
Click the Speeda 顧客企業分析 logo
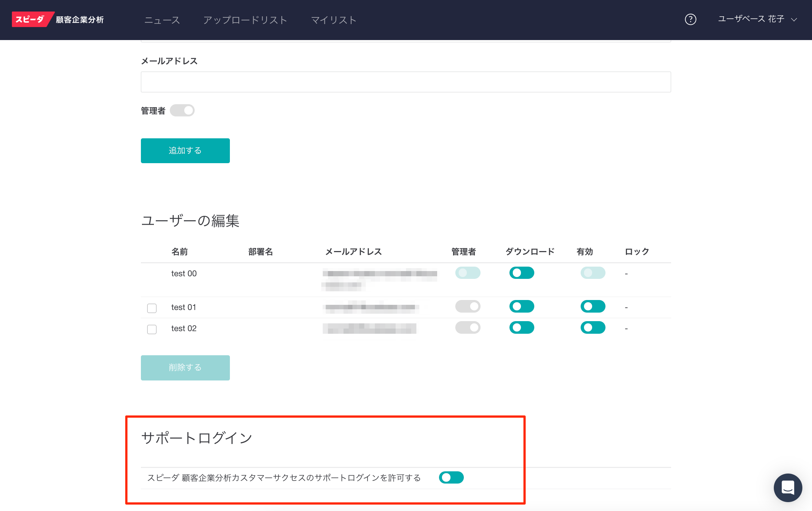pos(58,19)
